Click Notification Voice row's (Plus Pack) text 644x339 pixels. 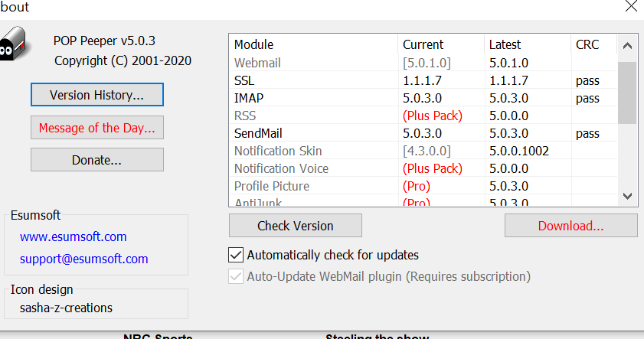[433, 168]
